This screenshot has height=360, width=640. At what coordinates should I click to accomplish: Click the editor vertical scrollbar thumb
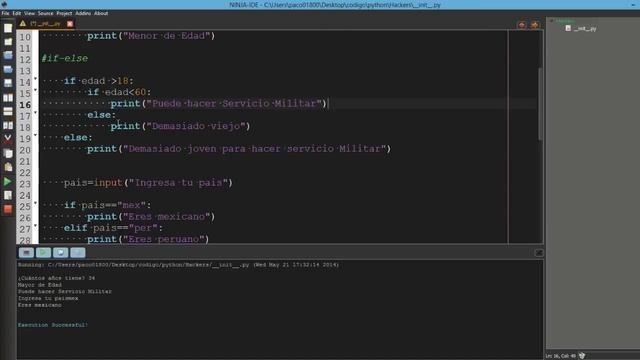(x=540, y=104)
